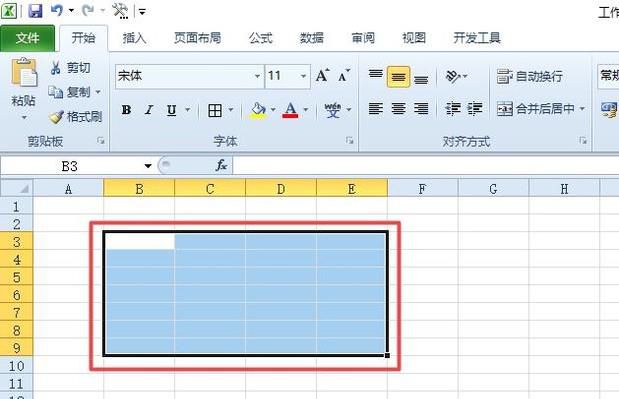
Task: Switch to the 开始 (Home) tab
Action: (83, 38)
